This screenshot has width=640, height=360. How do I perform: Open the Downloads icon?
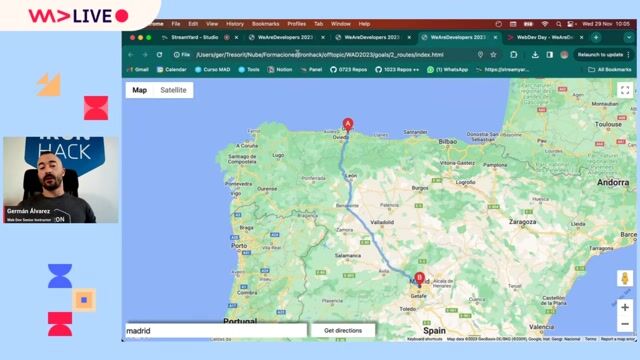[x=535, y=55]
